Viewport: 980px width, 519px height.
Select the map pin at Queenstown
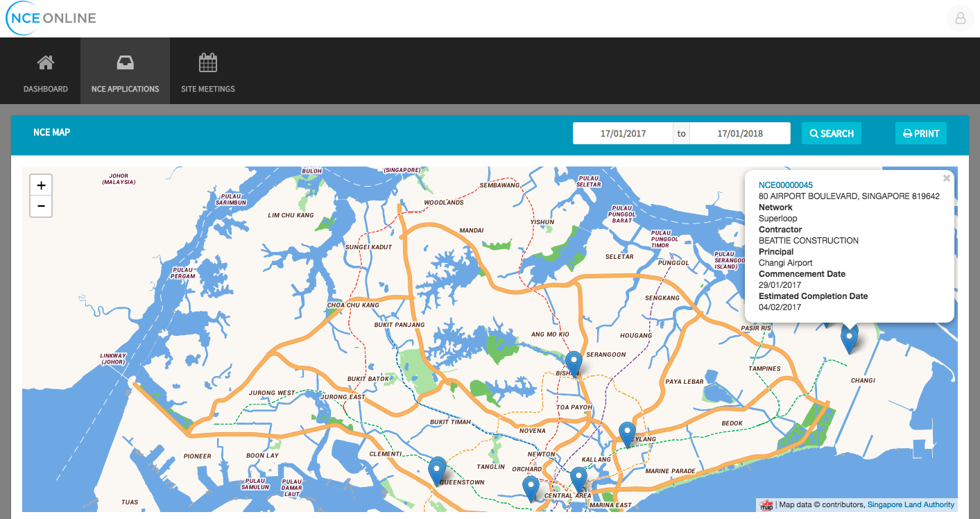(437, 470)
